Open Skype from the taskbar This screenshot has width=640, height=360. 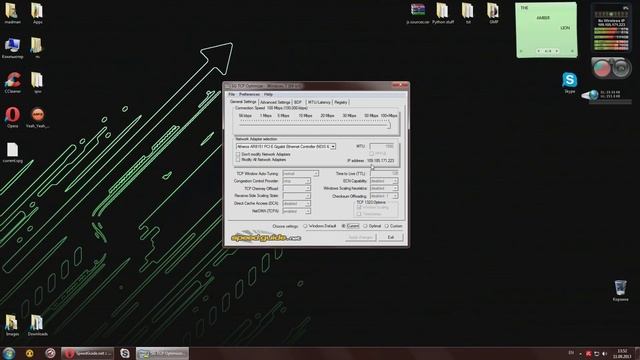124,353
